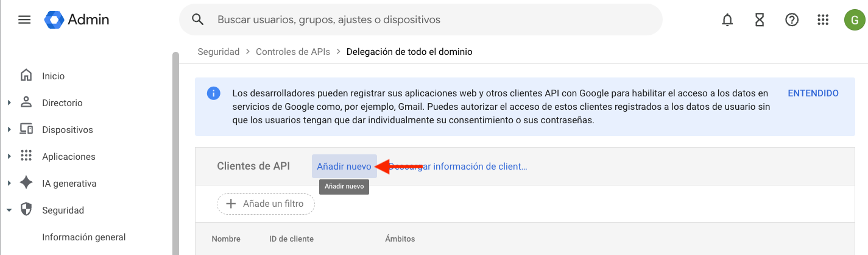Focus the search users and groups field
The image size is (868, 255).
[x=426, y=20]
